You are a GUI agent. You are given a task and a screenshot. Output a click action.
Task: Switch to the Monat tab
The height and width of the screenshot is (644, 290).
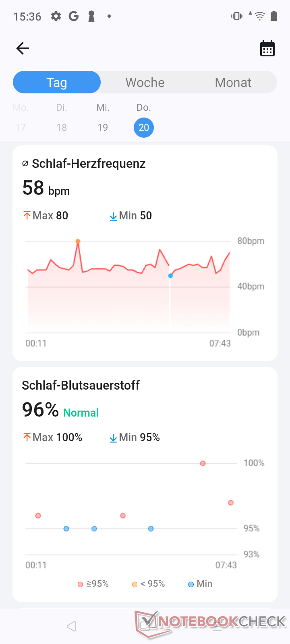233,83
